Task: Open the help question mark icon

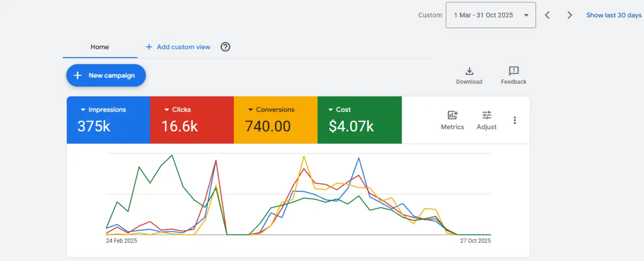Action: click(225, 47)
